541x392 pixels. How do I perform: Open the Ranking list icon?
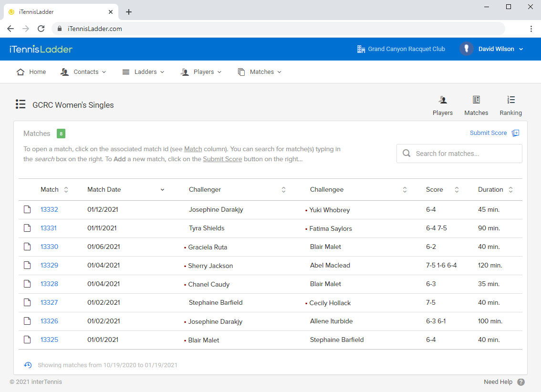(x=511, y=100)
